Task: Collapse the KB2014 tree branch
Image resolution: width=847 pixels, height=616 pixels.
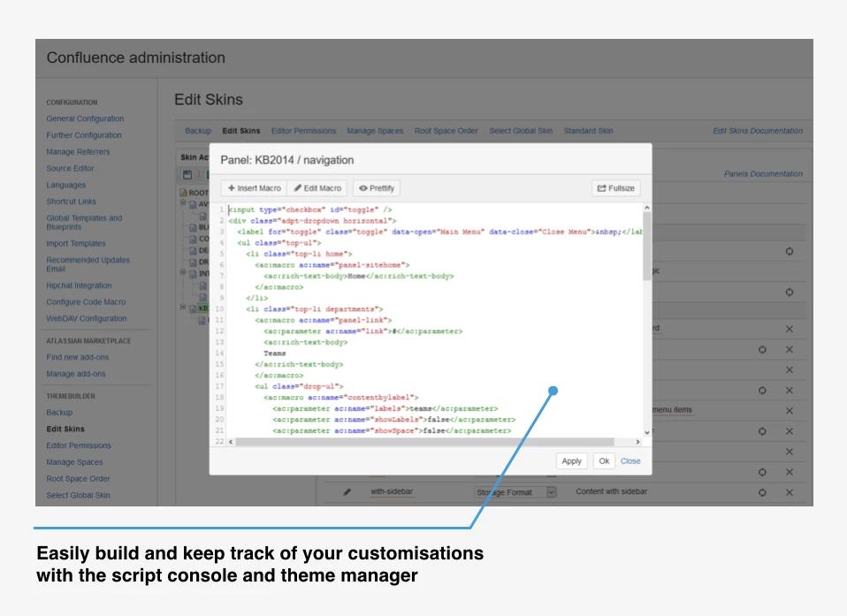Action: tap(184, 307)
